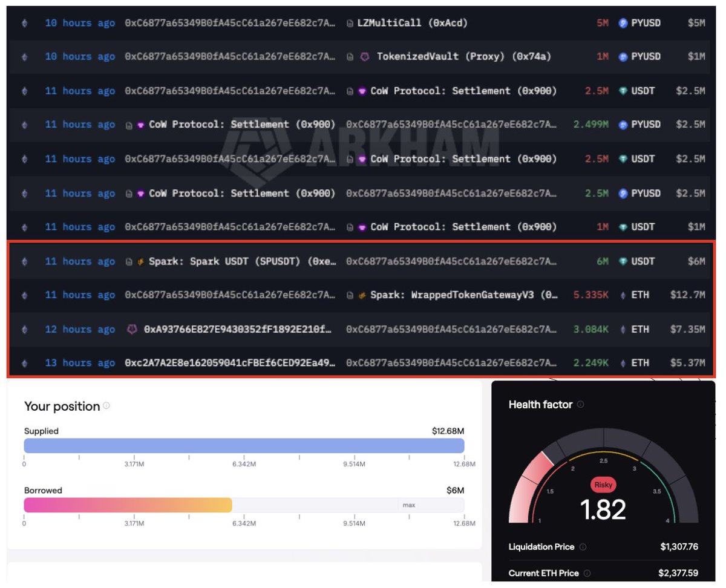
Task: Click the Ethereum chain icon in the TokenizedVault row
Action: tap(24, 57)
